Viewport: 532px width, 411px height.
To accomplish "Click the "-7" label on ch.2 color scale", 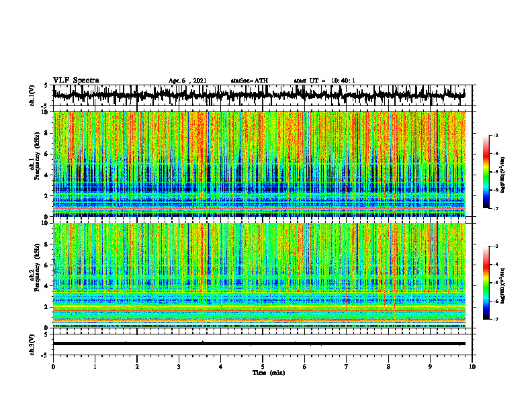I will (x=496, y=319).
